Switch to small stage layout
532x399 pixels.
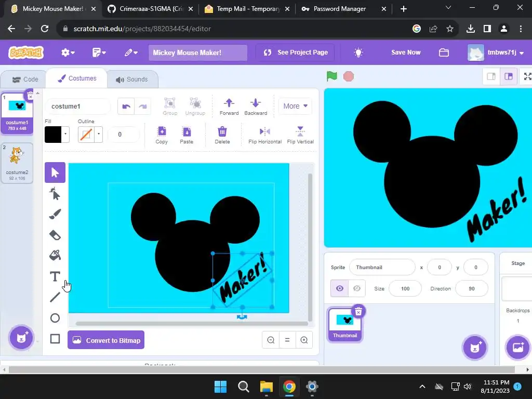[x=491, y=76]
